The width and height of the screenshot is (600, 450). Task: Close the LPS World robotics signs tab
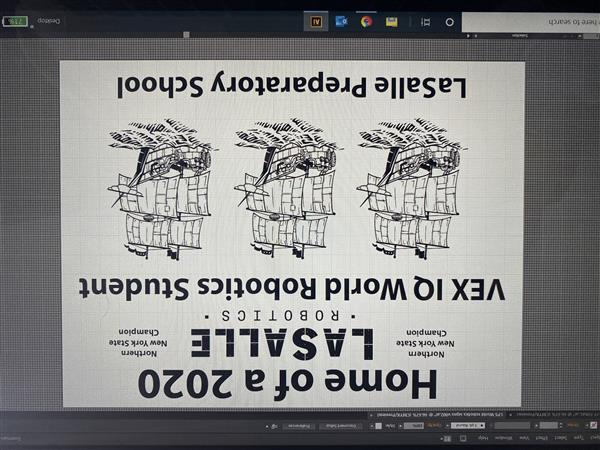371,415
